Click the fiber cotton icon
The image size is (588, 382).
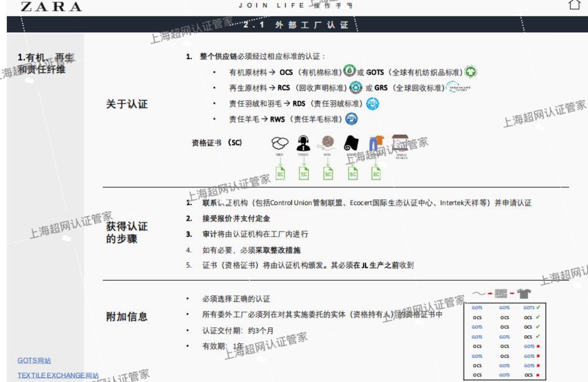pos(280,143)
